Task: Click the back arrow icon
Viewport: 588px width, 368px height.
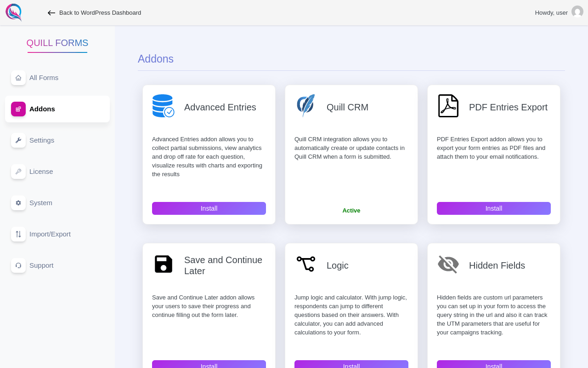Action: click(x=51, y=13)
